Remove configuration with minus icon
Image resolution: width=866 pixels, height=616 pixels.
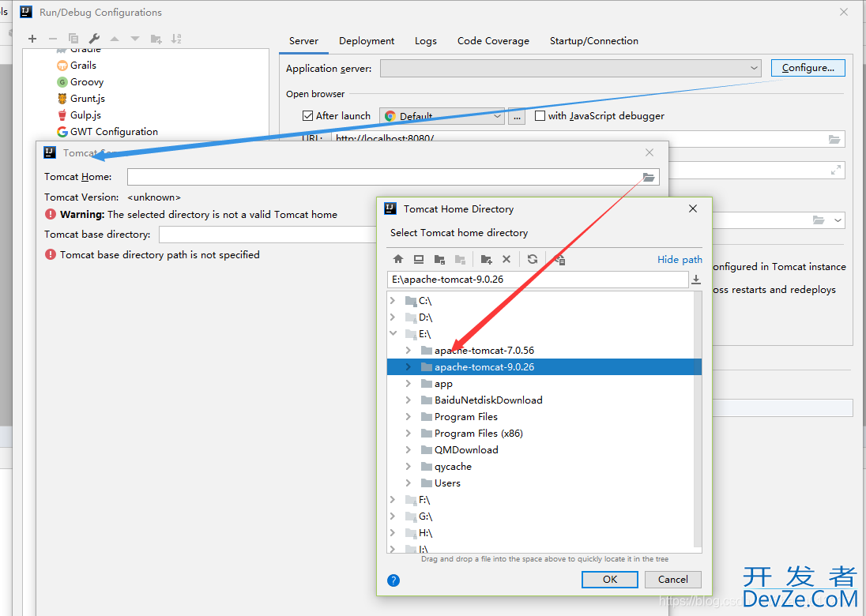[x=52, y=39]
